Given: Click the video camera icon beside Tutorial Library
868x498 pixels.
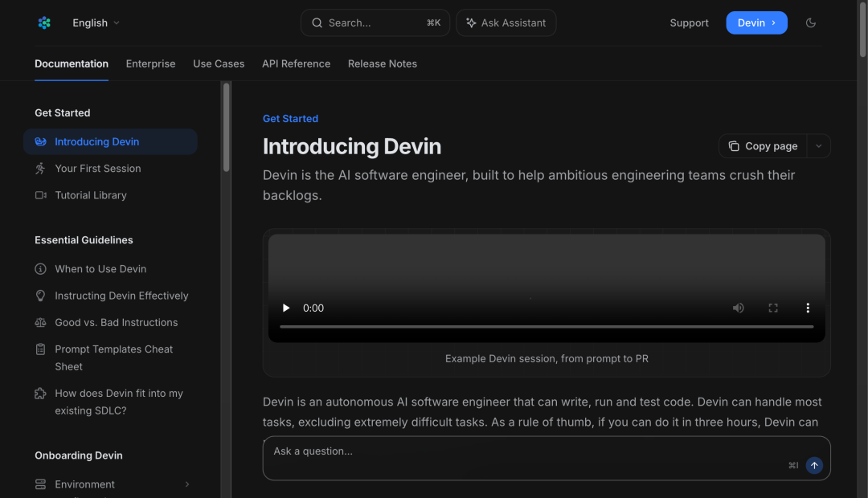Looking at the screenshot, I should pos(40,195).
